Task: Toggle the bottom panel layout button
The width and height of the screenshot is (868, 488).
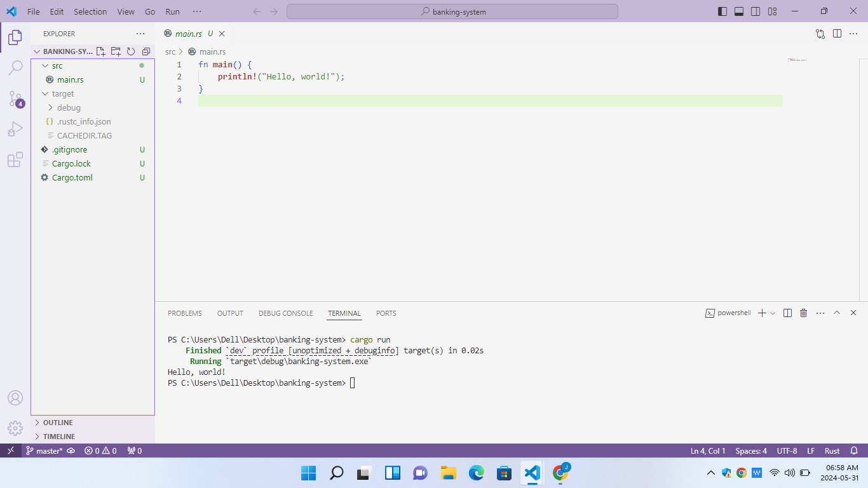Action: click(x=739, y=11)
